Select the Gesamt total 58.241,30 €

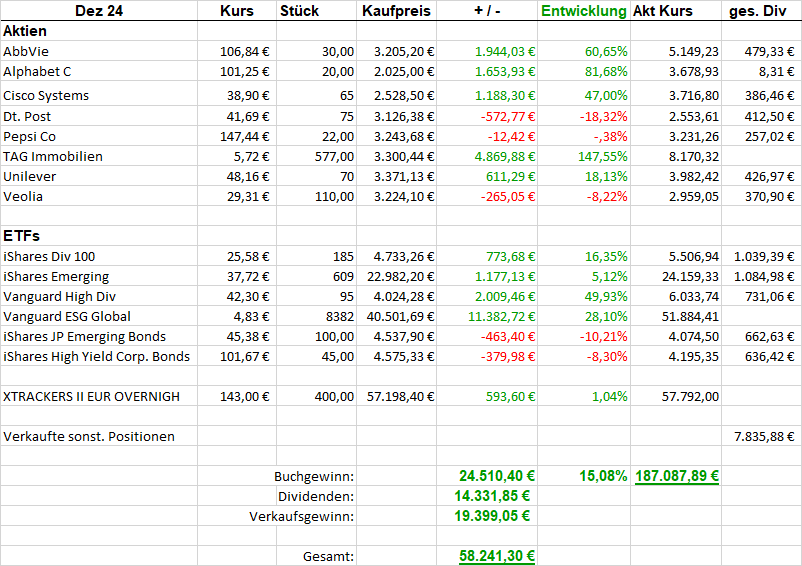[497, 556]
